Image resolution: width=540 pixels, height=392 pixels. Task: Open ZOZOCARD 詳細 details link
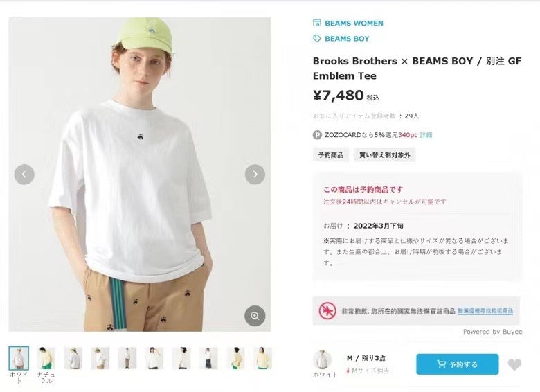pos(426,135)
